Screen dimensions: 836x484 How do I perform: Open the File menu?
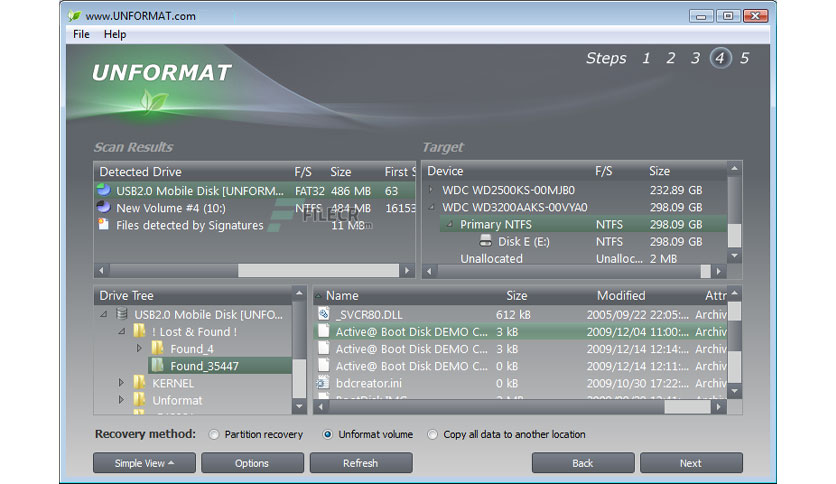pos(81,34)
